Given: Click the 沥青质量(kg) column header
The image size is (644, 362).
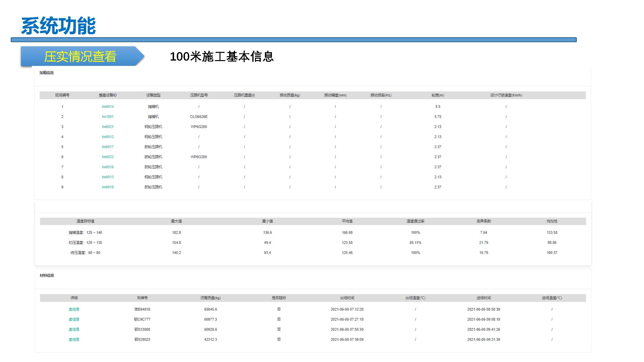Looking at the screenshot, I should (211, 298).
